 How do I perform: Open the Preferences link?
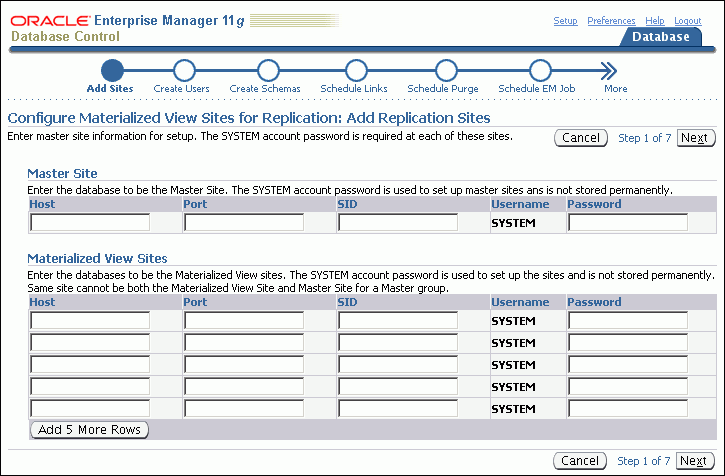(611, 21)
